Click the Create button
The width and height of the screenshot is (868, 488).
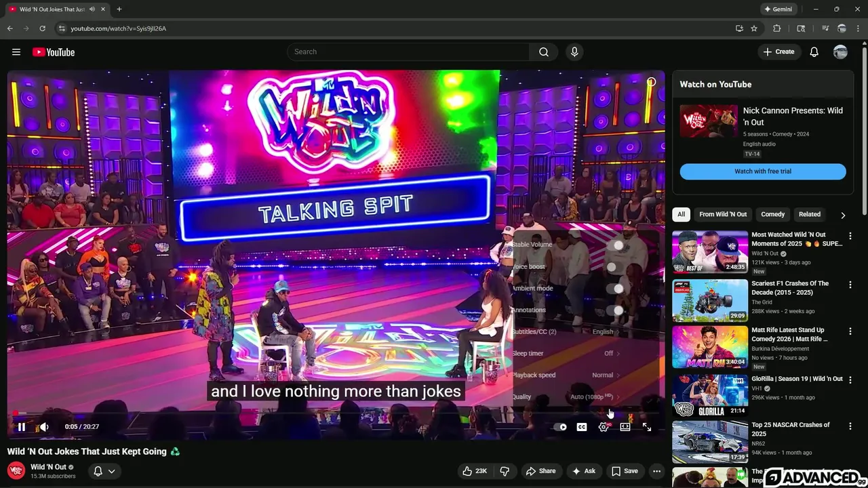pyautogui.click(x=778, y=52)
